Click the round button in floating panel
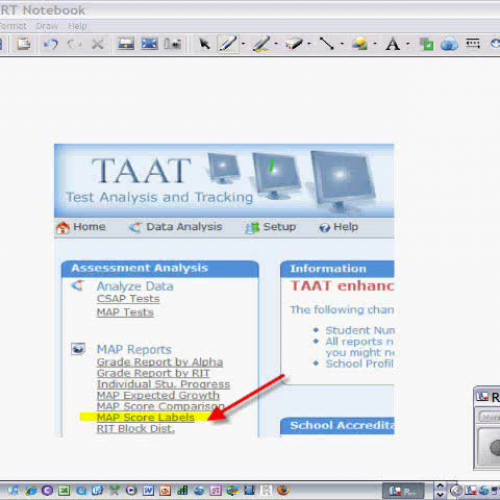Viewport: 500px width, 500px height. [x=495, y=448]
